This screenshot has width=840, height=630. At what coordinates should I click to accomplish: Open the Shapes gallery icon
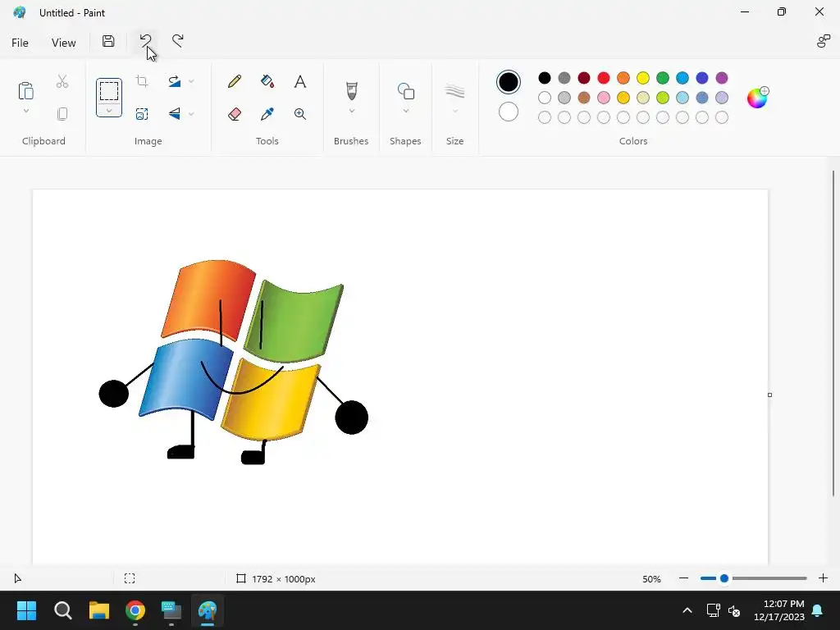coord(406,91)
